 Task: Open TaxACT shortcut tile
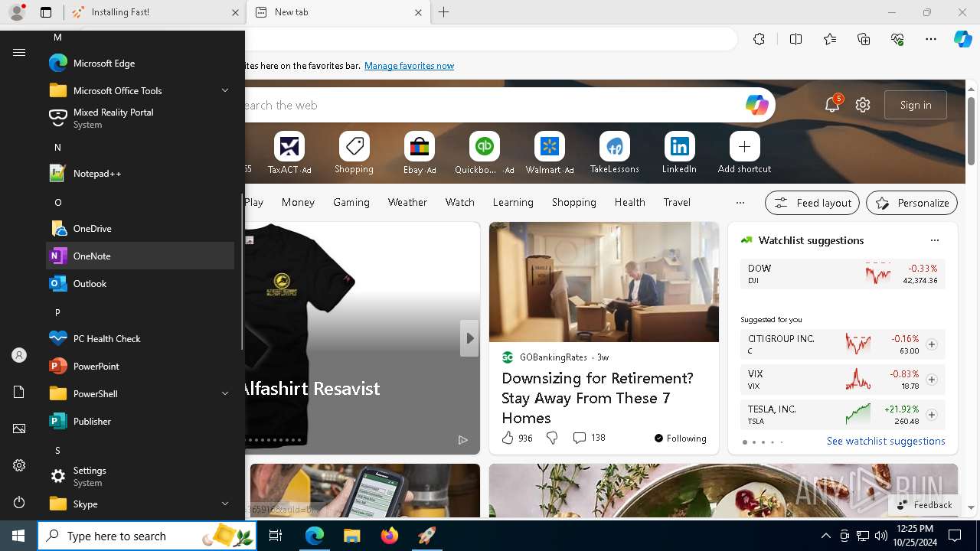point(289,153)
